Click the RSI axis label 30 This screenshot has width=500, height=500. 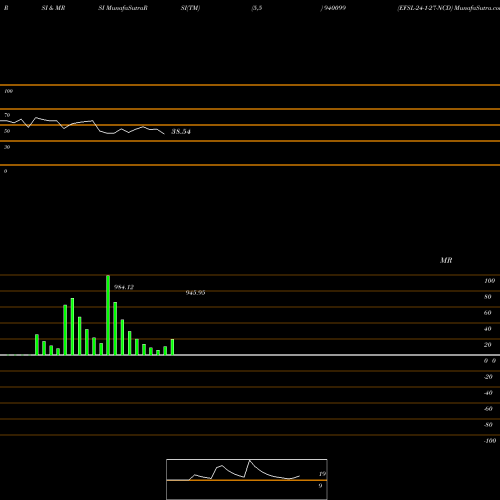[x=7, y=147]
